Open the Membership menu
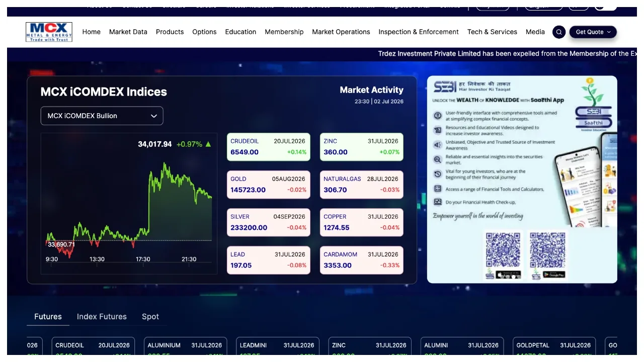Viewport: 644px width, 362px height. tap(284, 32)
